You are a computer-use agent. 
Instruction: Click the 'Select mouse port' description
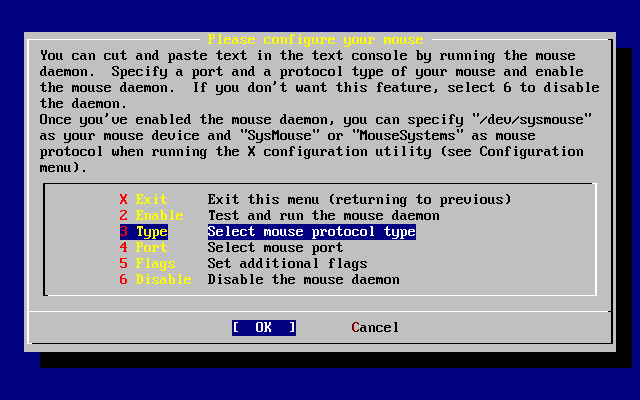(x=275, y=247)
